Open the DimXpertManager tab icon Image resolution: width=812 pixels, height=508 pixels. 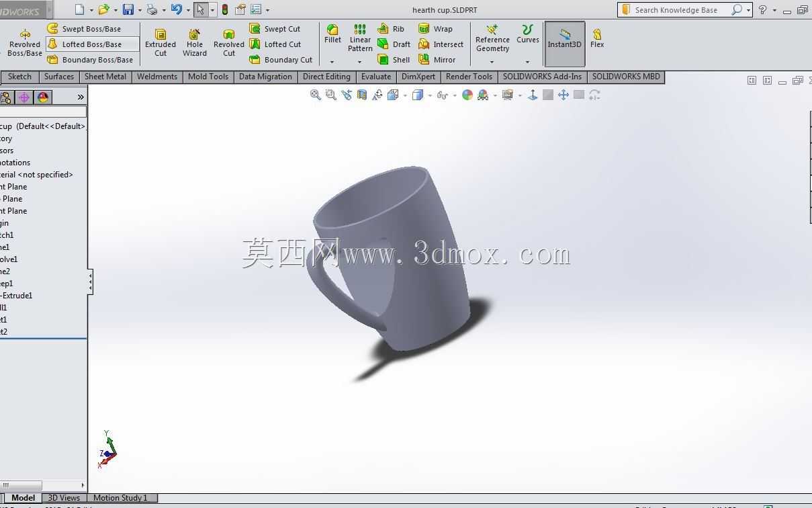tap(24, 97)
